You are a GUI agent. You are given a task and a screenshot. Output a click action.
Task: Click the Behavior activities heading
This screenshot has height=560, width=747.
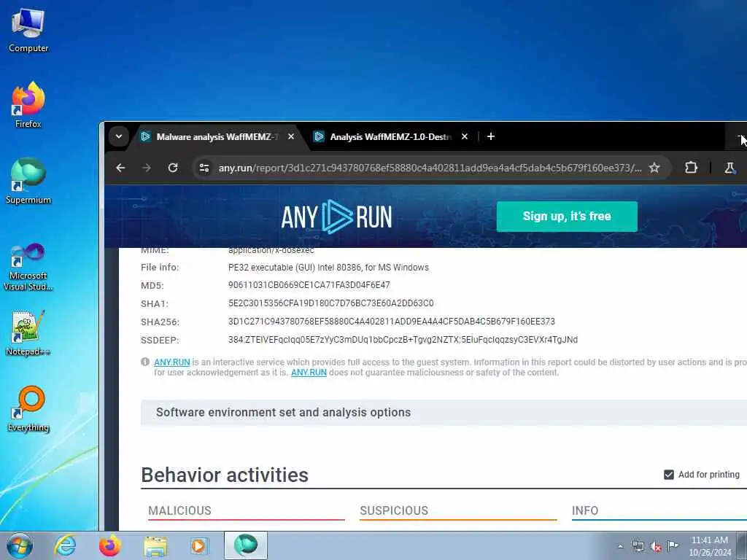tap(225, 475)
